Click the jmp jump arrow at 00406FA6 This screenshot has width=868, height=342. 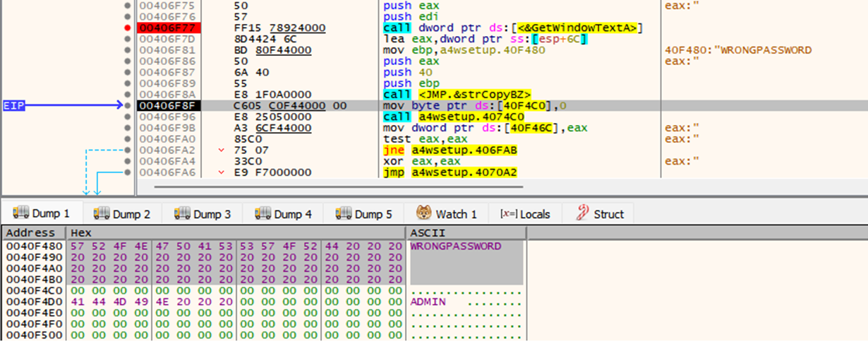click(222, 172)
